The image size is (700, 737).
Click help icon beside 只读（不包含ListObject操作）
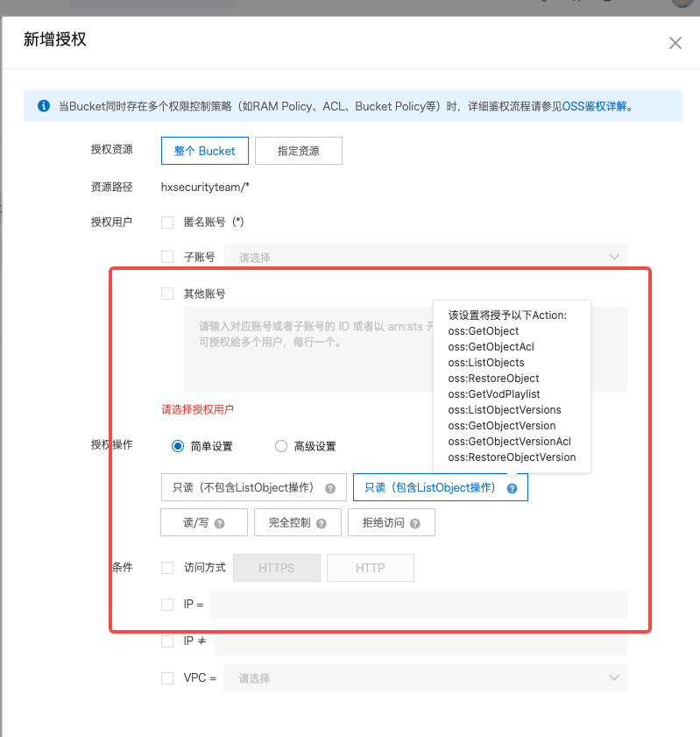pyautogui.click(x=330, y=488)
